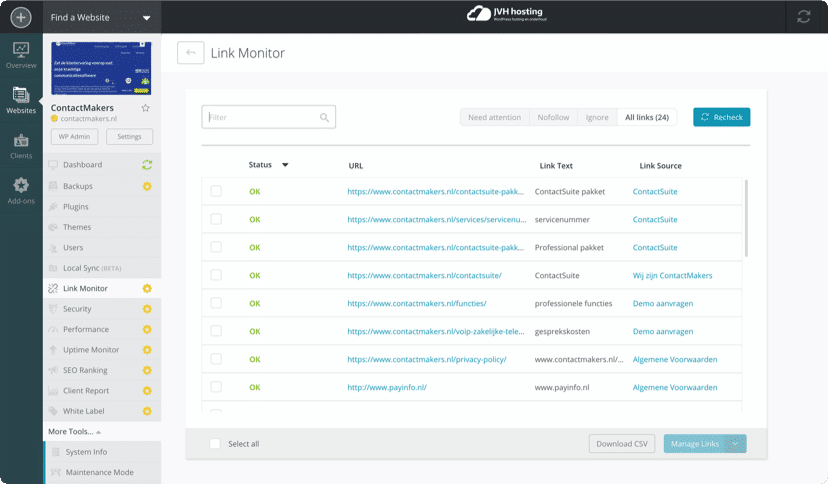Click the gear badge next to White Label

pos(147,411)
